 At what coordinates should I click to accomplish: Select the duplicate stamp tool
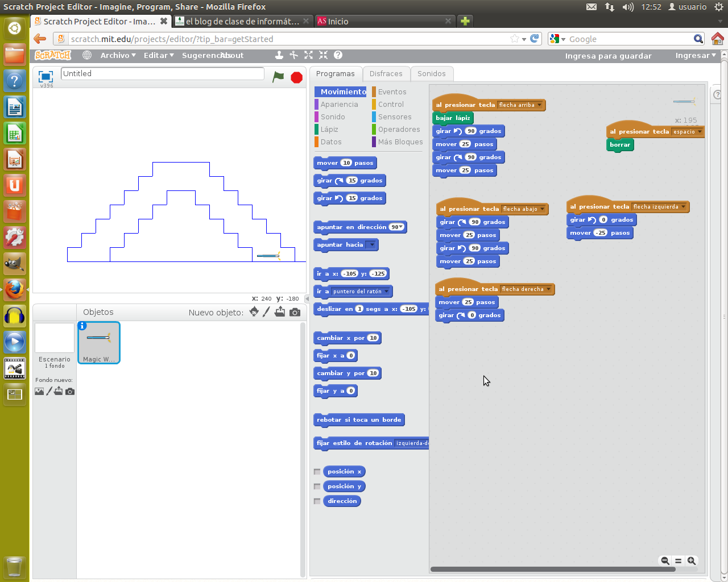pos(279,55)
